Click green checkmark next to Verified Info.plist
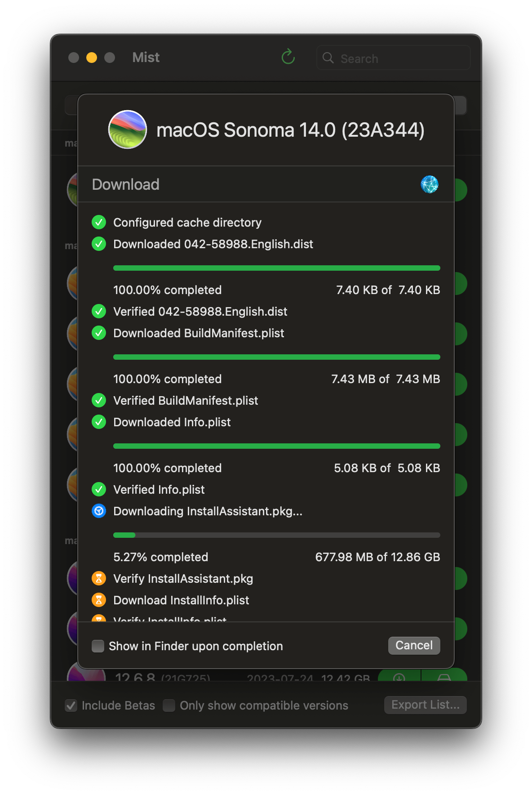The image size is (532, 795). 99,489
